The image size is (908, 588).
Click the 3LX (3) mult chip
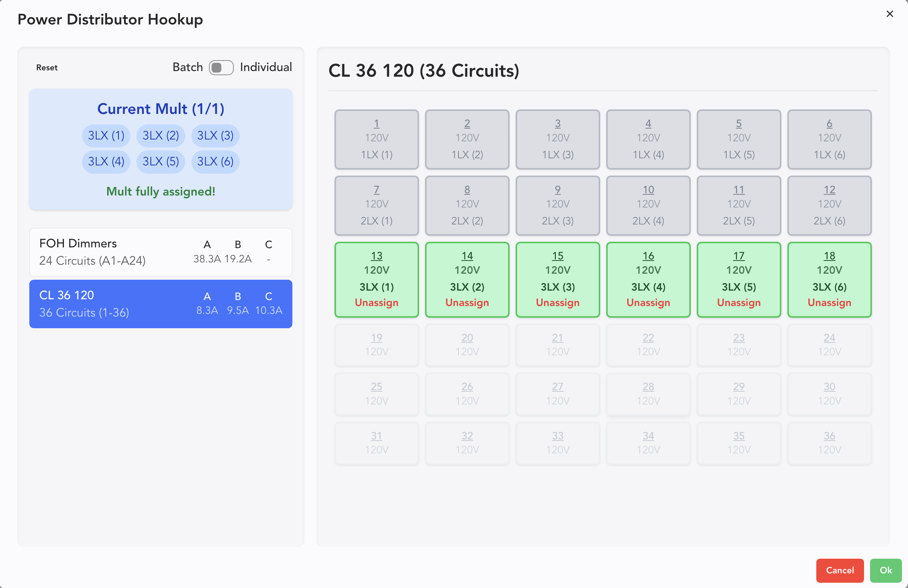(x=215, y=135)
